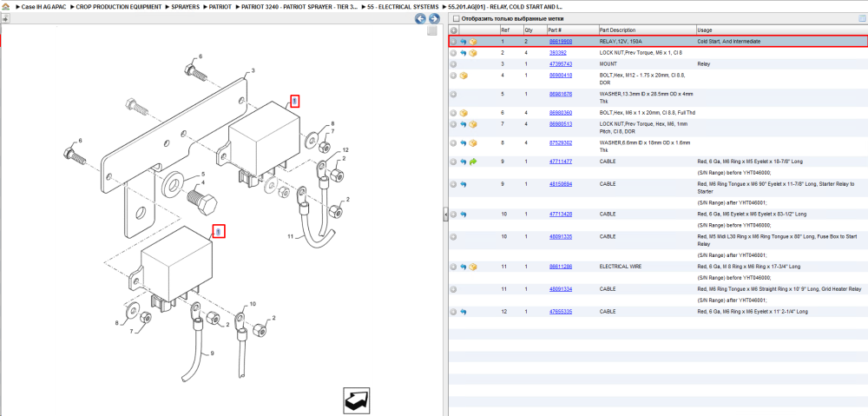Image resolution: width=868 pixels, height=416 pixels.
Task: Open part number link 86980360
Action: 560,113
